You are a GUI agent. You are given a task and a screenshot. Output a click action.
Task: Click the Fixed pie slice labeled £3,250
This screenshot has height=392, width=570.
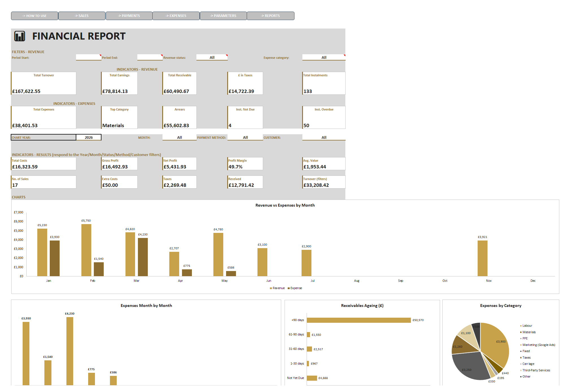[x=469, y=366]
